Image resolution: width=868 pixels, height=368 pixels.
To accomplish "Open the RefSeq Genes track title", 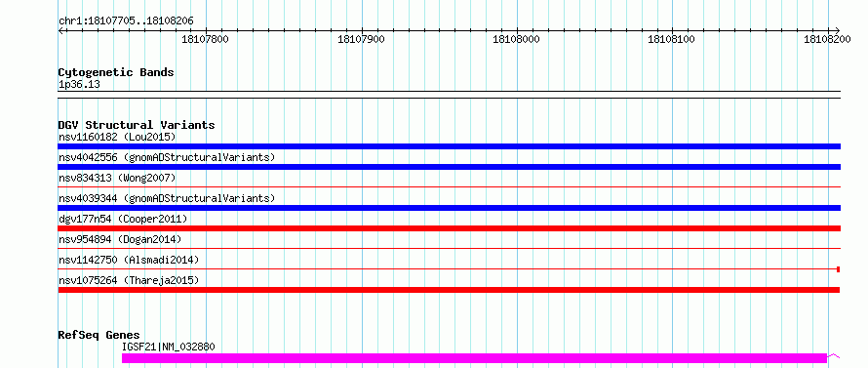I will [x=99, y=335].
